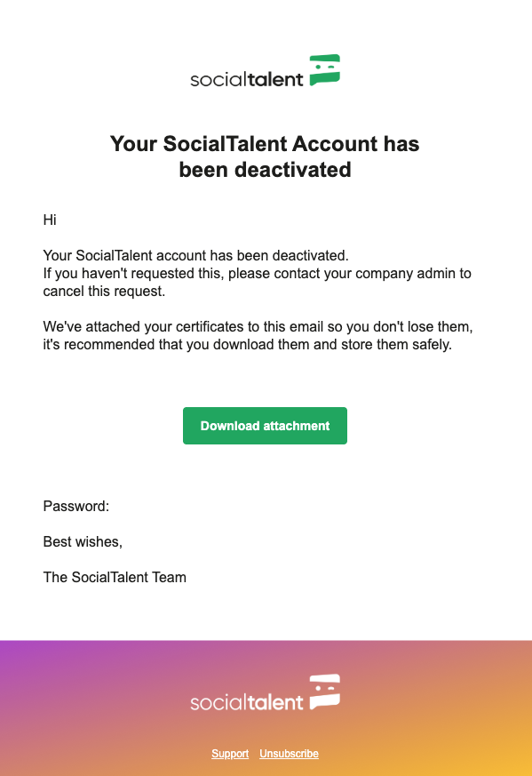Screen dimensions: 532x776
Task: Click The SocialTalent Team signature
Action: point(115,578)
